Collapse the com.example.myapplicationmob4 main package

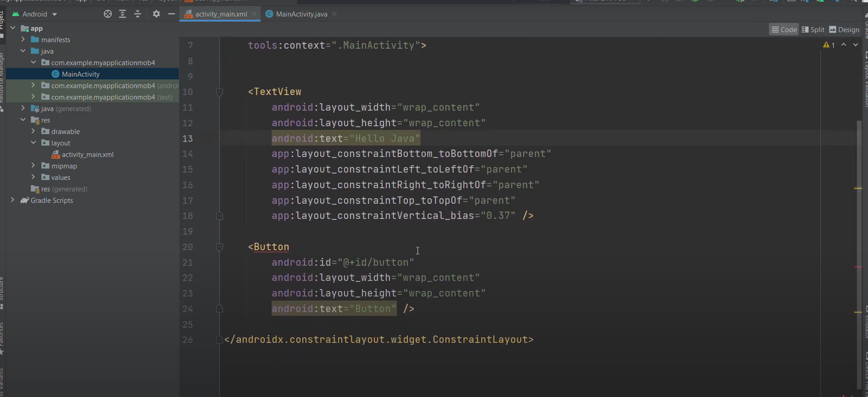point(33,63)
